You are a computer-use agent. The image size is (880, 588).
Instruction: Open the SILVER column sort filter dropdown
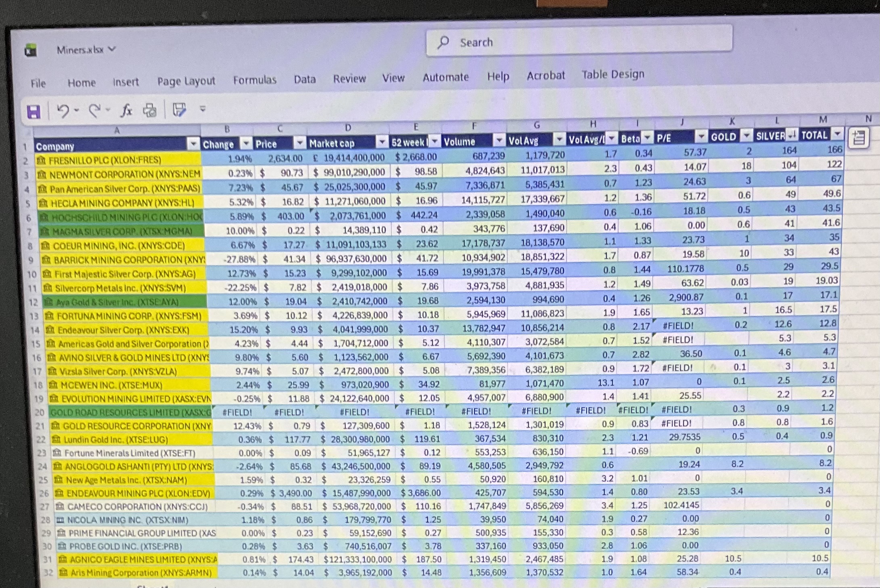tap(792, 135)
